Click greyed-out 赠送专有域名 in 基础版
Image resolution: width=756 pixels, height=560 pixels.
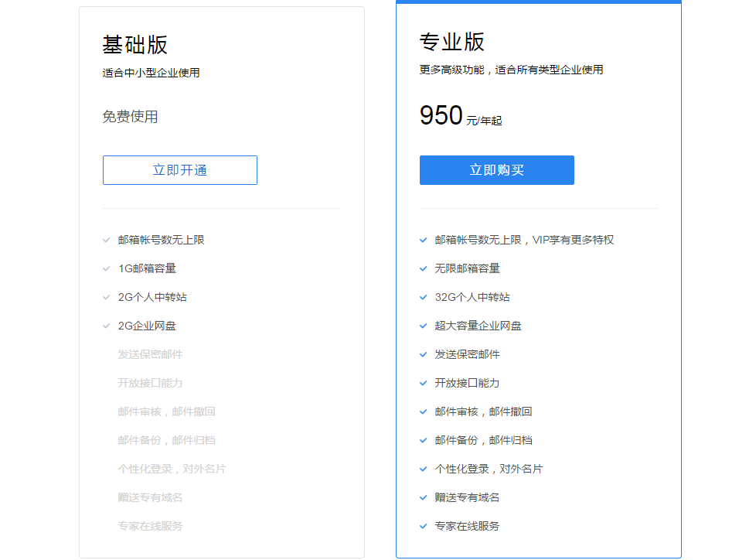coord(151,497)
